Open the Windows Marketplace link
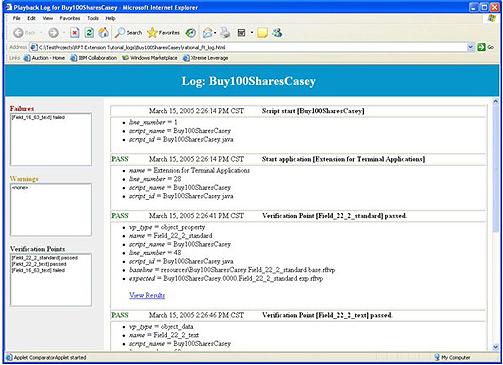Screen dimensions: 503x365 pyautogui.click(x=150, y=58)
